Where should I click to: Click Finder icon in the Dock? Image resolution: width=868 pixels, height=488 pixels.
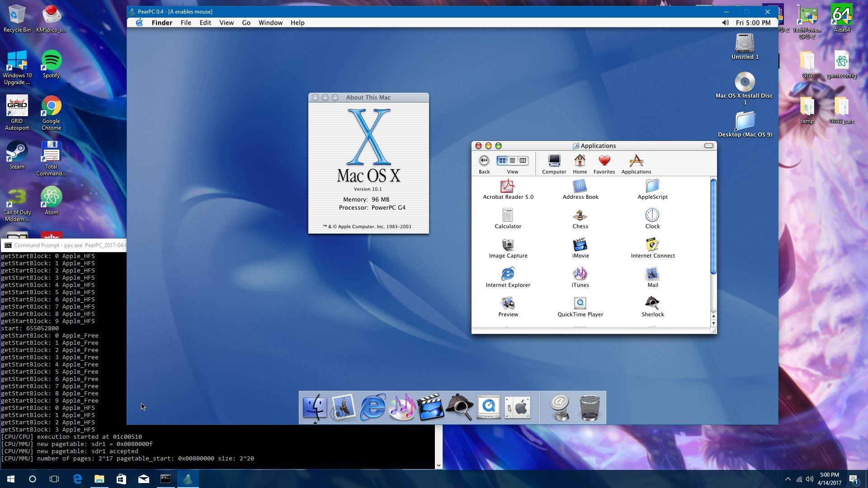315,407
